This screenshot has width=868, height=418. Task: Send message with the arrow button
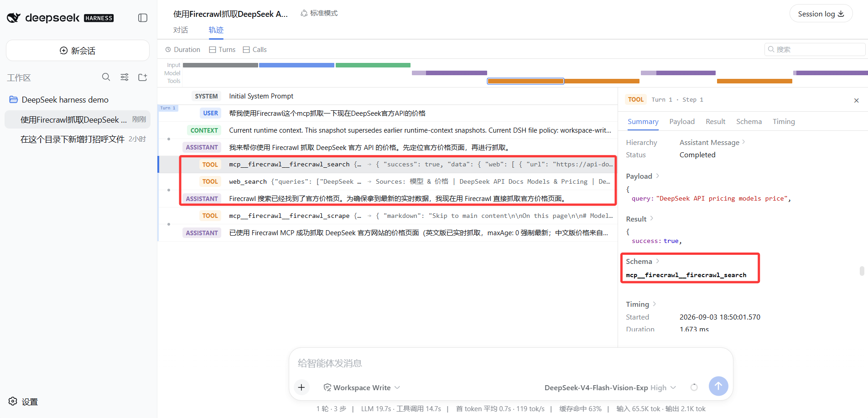(718, 386)
